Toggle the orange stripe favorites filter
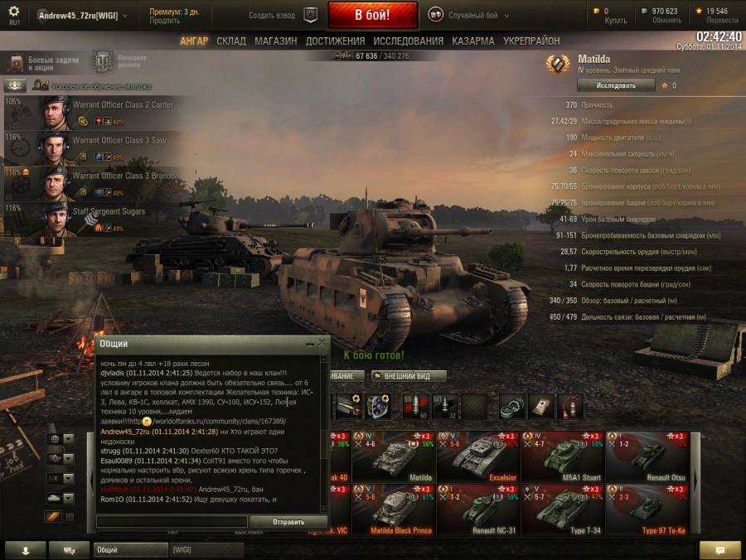 (x=53, y=516)
